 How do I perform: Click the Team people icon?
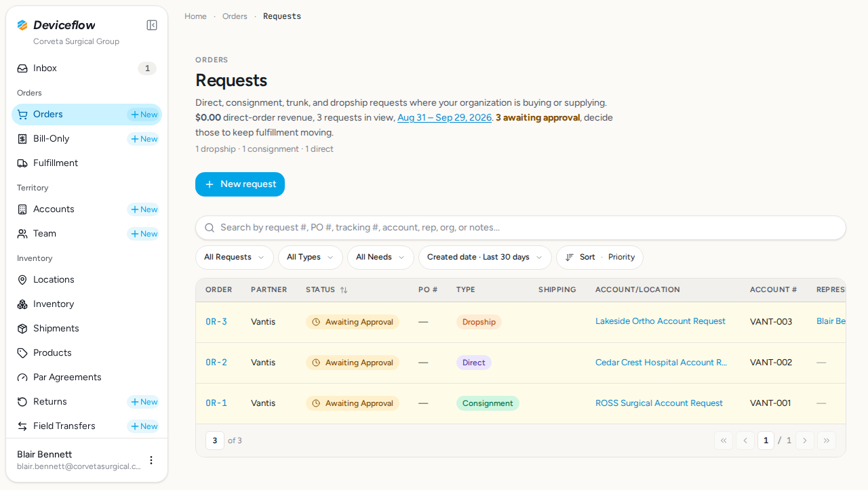click(22, 234)
